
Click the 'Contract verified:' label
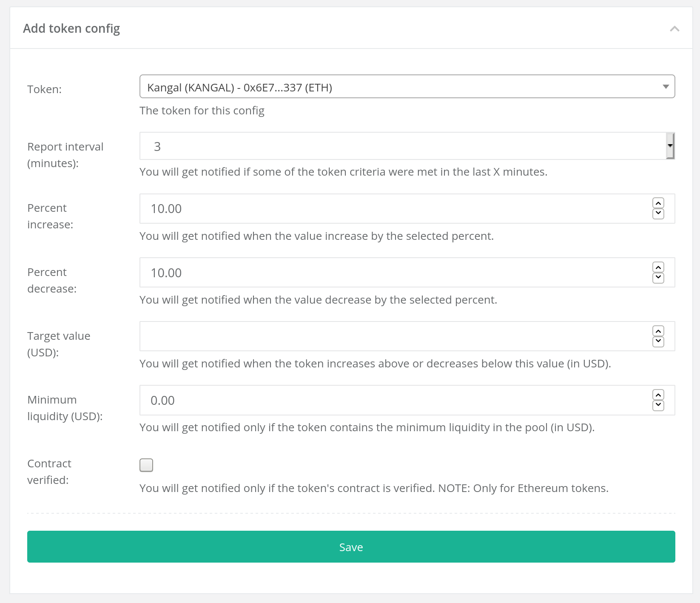tap(49, 472)
